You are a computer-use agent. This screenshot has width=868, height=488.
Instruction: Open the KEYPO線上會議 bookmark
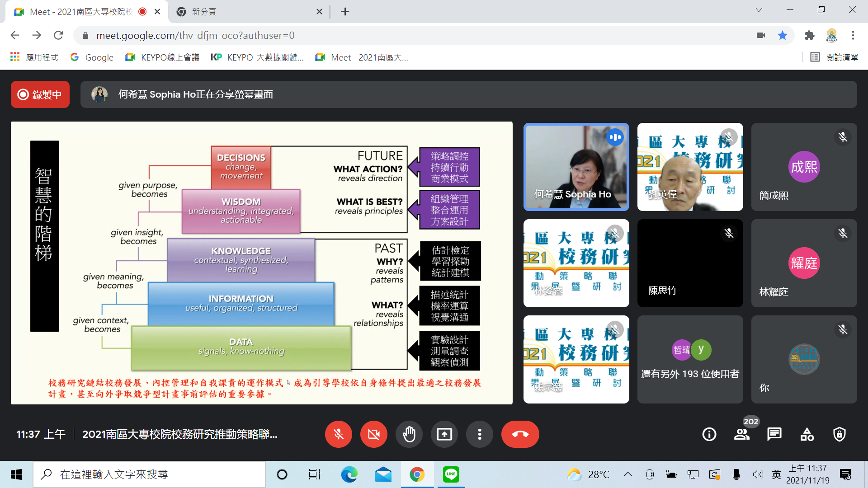[163, 57]
